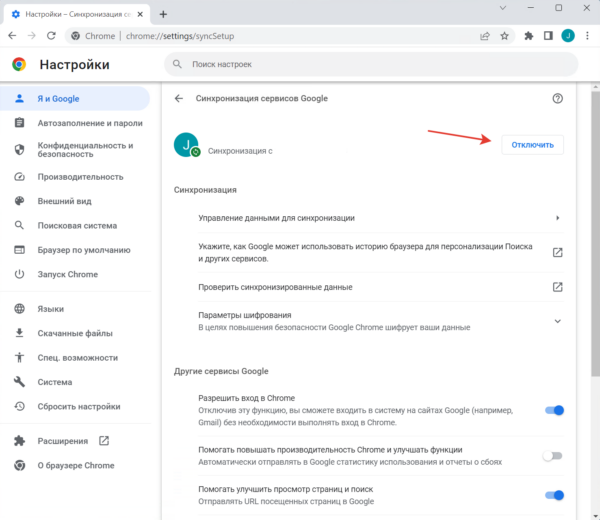Click the site info Chrome icon in address bar

click(x=76, y=36)
